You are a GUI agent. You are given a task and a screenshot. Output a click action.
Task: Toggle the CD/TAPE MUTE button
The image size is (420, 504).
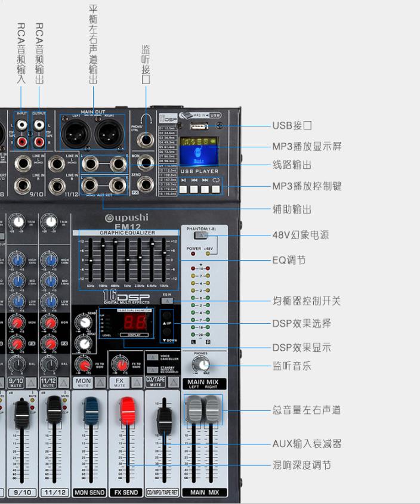pyautogui.click(x=174, y=382)
